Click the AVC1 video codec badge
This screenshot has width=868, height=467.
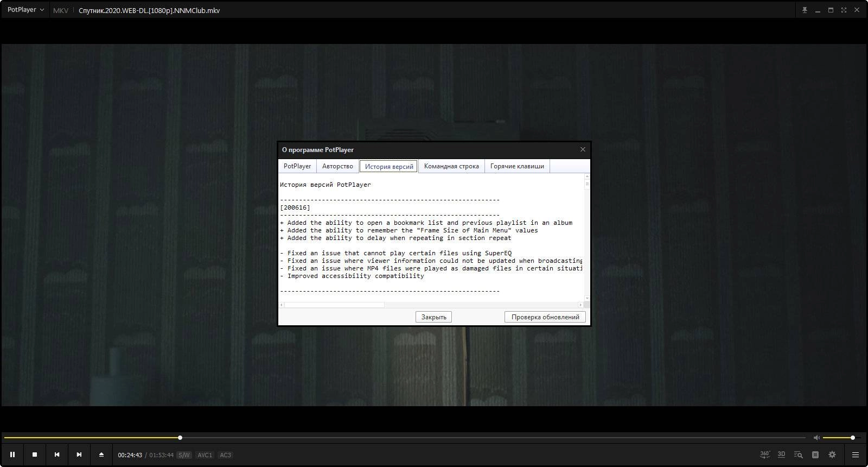(205, 455)
